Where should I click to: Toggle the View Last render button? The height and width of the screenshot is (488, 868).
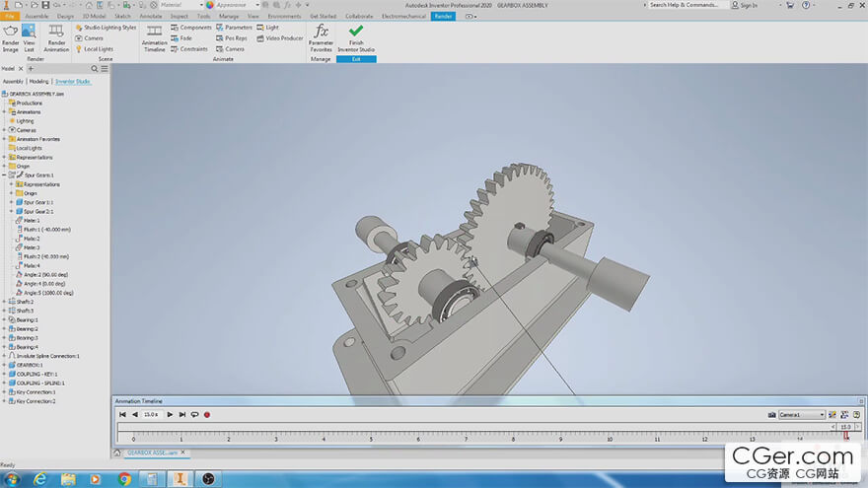(x=29, y=32)
